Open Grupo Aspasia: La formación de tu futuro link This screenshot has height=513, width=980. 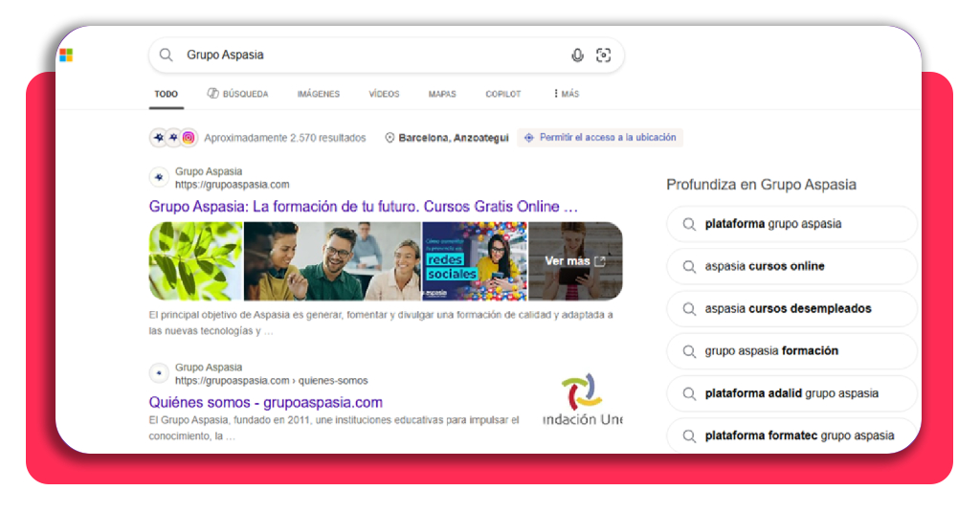click(363, 206)
